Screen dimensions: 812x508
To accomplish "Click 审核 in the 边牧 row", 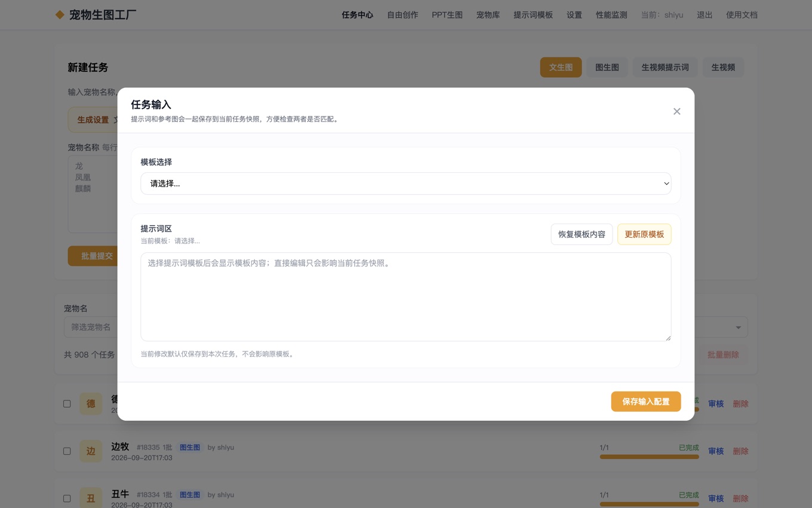I will pyautogui.click(x=716, y=451).
